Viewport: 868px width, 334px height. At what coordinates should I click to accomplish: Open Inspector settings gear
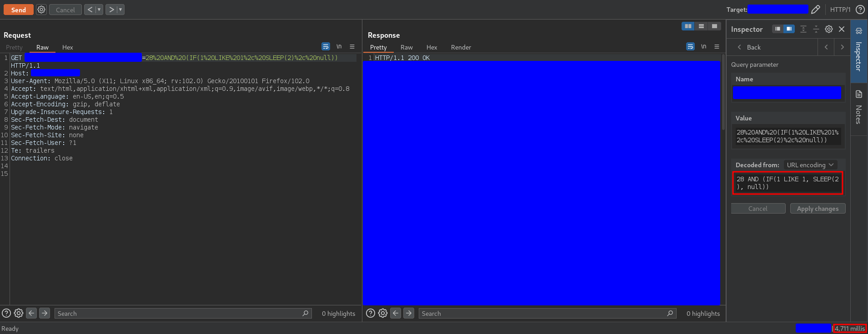point(829,29)
